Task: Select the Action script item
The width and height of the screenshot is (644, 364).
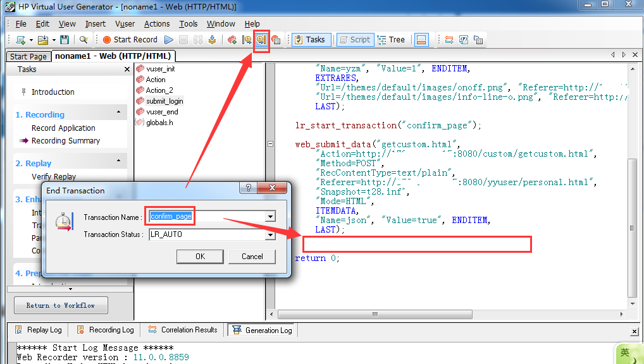Action: point(156,80)
